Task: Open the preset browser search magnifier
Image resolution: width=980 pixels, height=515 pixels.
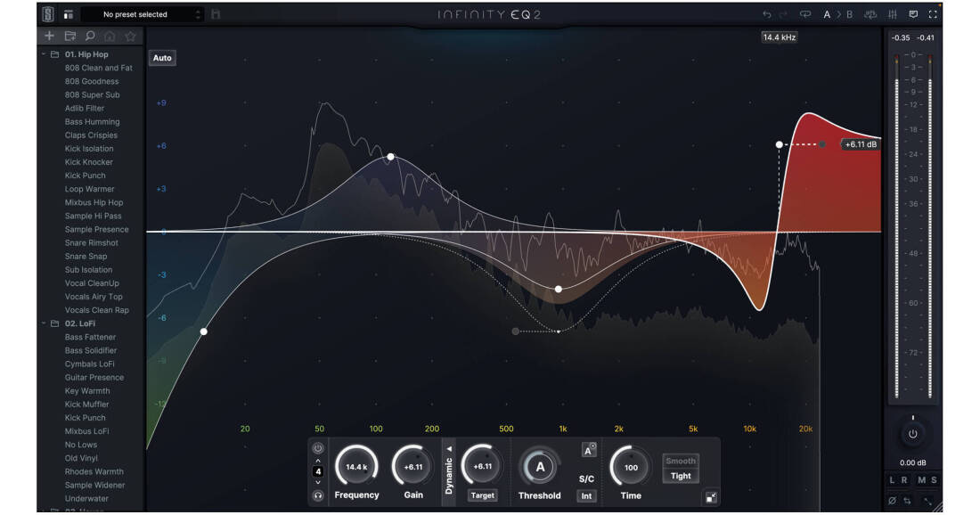Action: (x=90, y=36)
